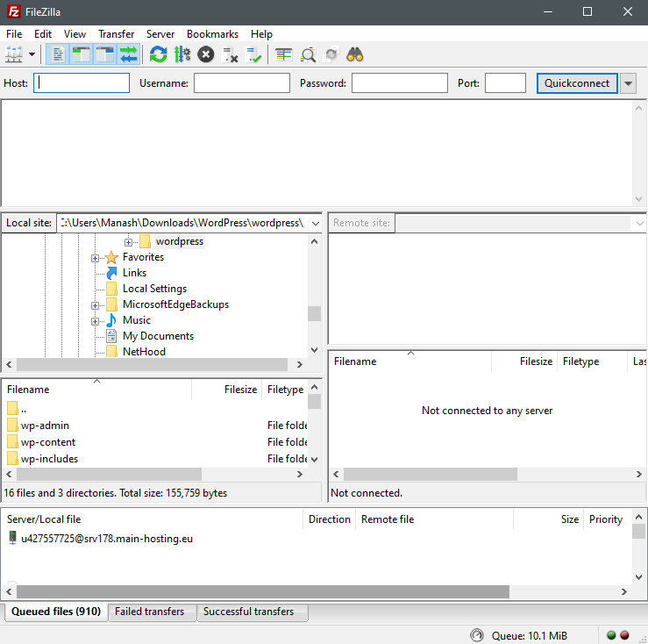This screenshot has height=644, width=648.
Task: Cancel the current operation
Action: [206, 54]
